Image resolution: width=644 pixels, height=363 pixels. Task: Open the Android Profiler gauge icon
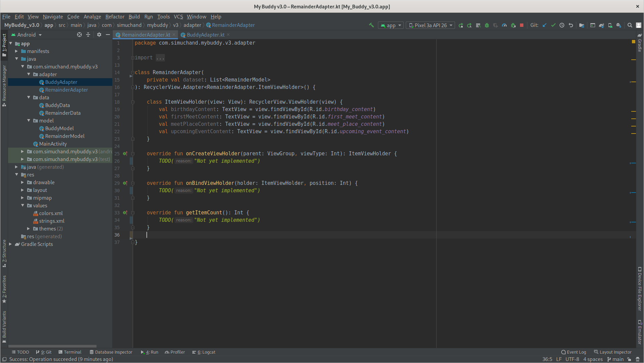504,25
